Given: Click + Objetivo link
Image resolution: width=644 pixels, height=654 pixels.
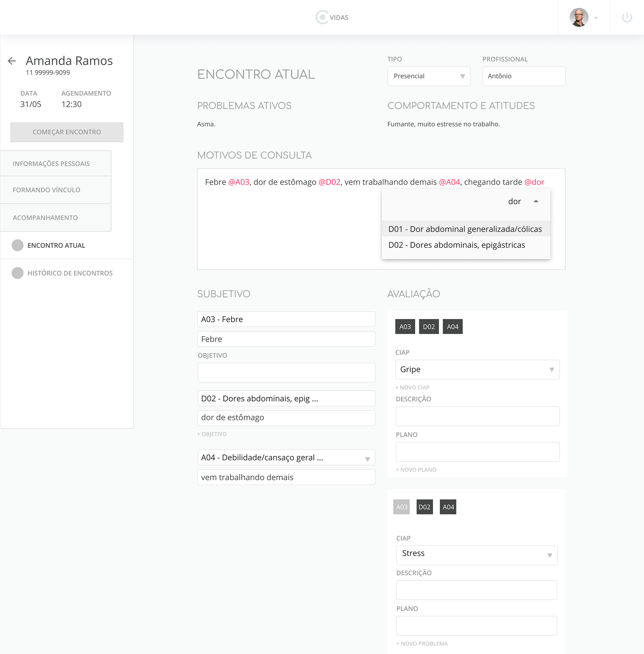Looking at the screenshot, I should (x=212, y=434).
